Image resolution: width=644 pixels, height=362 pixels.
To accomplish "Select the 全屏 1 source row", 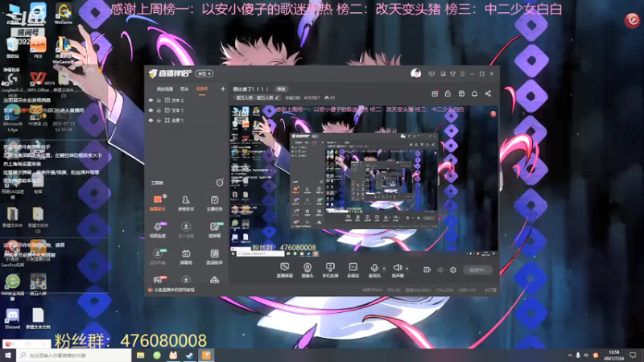I will pyautogui.click(x=187, y=121).
